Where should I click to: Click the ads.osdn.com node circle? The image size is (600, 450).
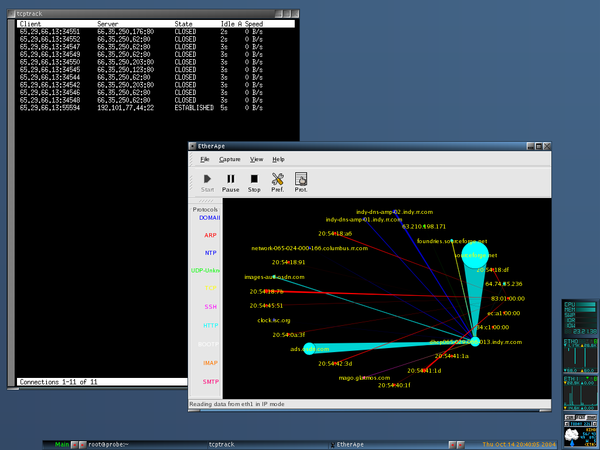[x=309, y=349]
